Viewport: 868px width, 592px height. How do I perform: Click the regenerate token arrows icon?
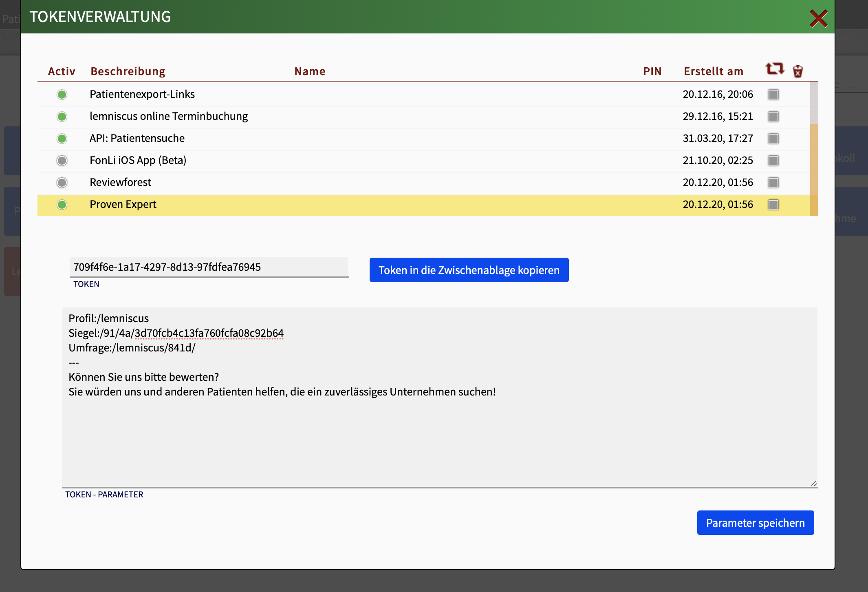tap(775, 68)
